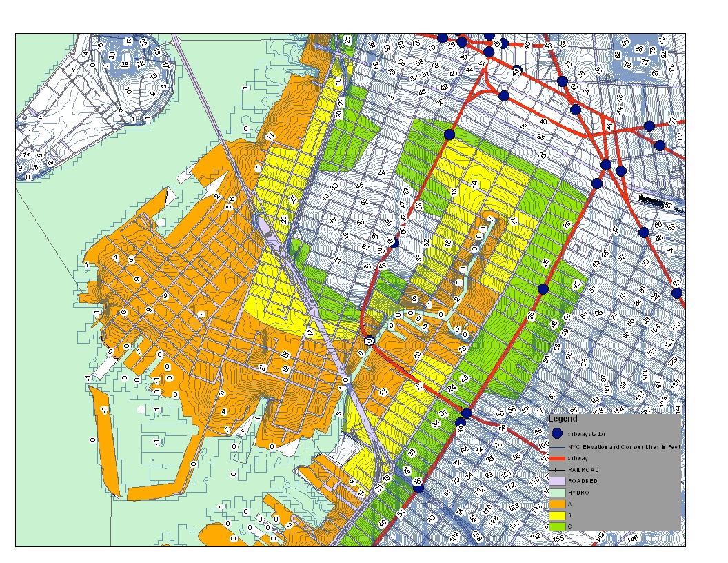Click the red subway line symbol in the Legend
This screenshot has width=728, height=563.
(x=557, y=457)
